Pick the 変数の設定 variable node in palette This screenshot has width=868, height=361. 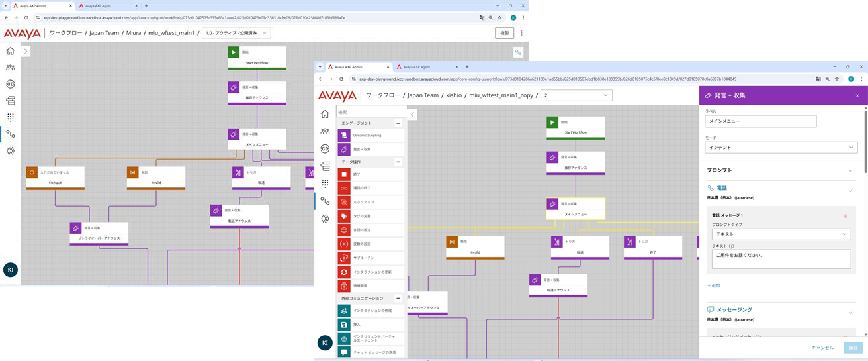[x=343, y=244]
